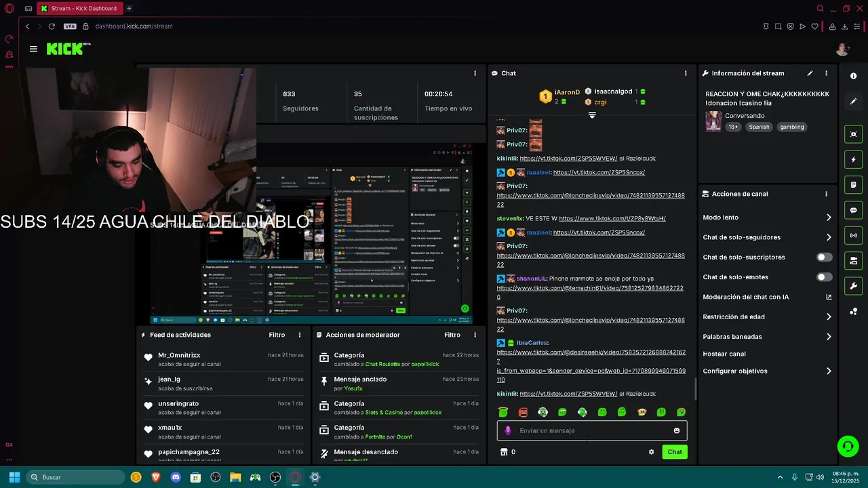This screenshot has height=488, width=868.
Task: Toggle the camera channel actions sidebar icon
Action: (x=854, y=260)
